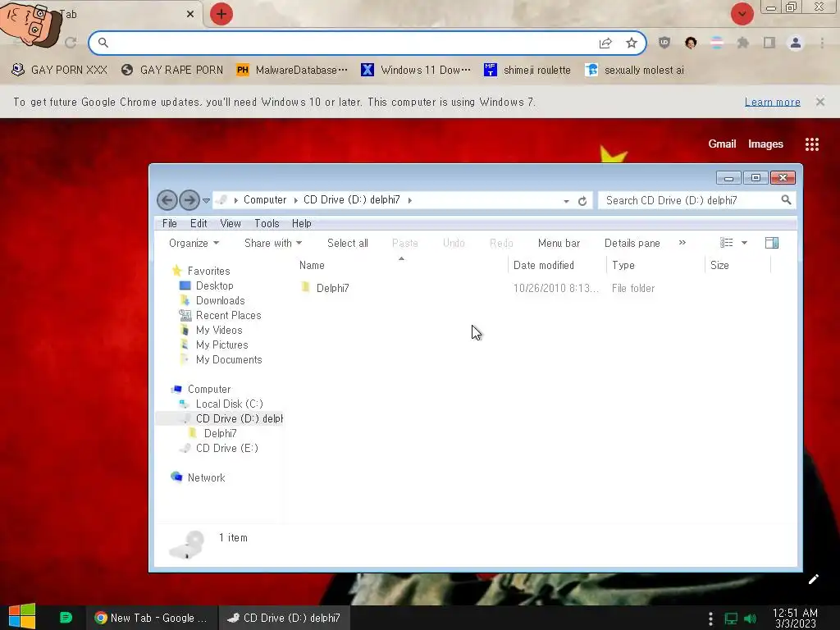Click the Learn more link in the update notice

coord(772,102)
